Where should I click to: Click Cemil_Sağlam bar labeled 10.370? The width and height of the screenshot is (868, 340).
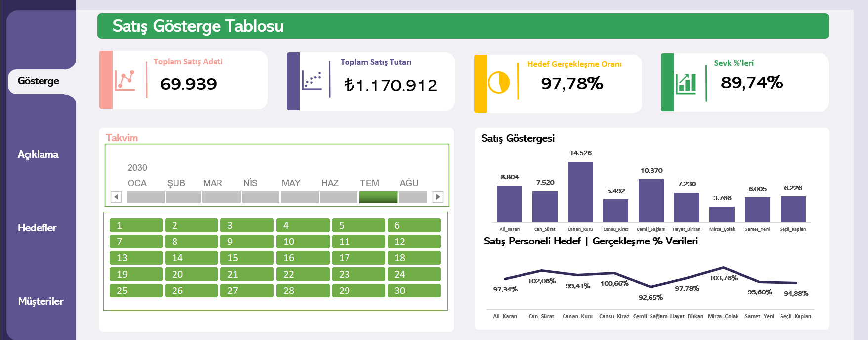(x=651, y=200)
